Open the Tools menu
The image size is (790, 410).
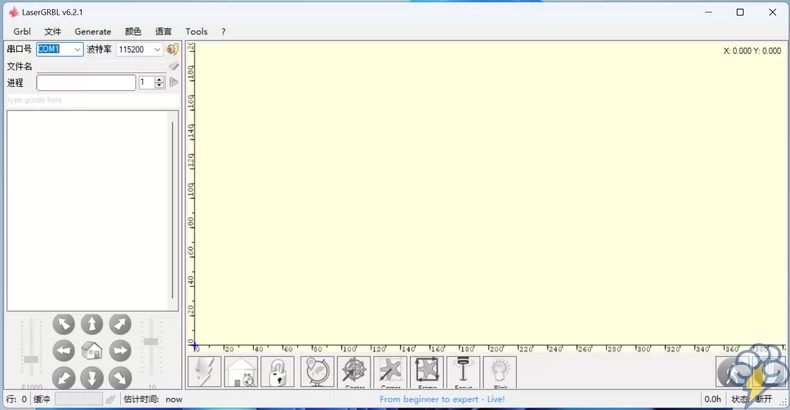196,31
